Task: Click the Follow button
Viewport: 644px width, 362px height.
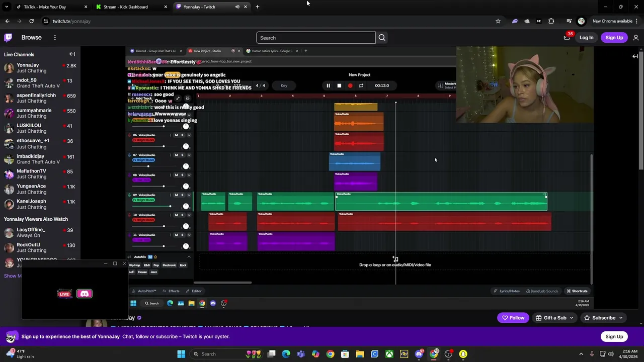Action: pos(513,318)
